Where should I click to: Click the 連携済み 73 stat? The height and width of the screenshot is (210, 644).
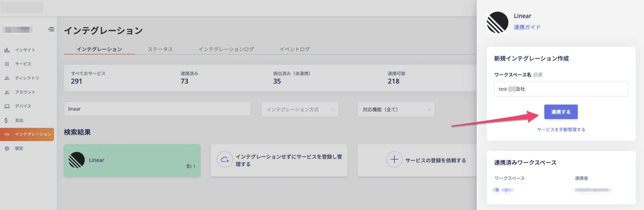coord(189,78)
